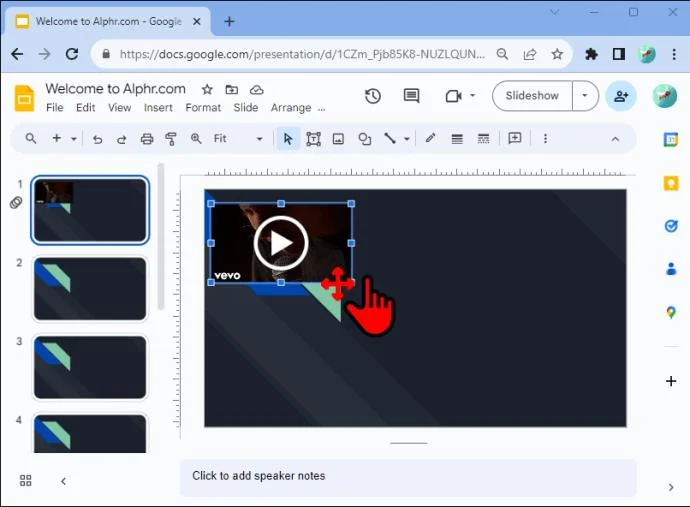Click the Insert image icon
690x507 pixels.
pyautogui.click(x=338, y=139)
